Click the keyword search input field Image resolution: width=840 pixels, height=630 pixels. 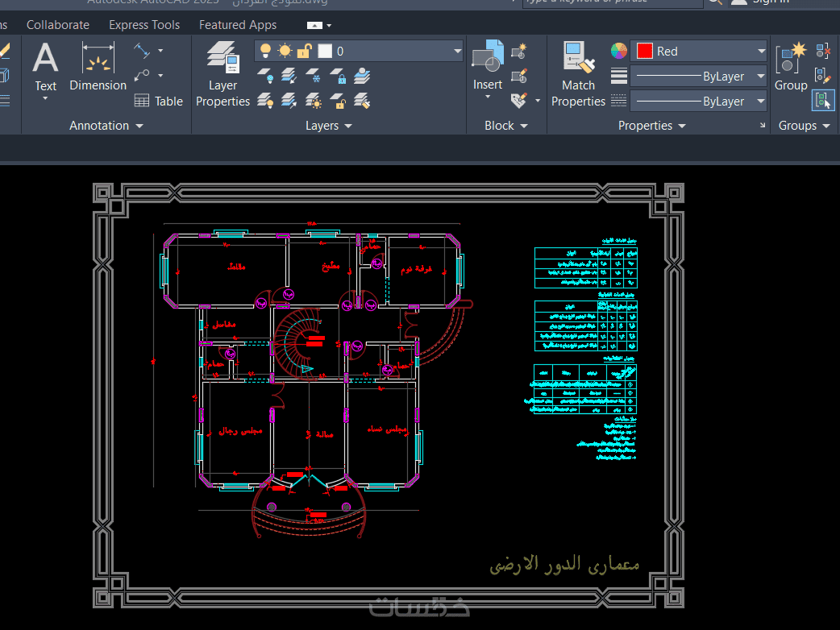point(613,2)
